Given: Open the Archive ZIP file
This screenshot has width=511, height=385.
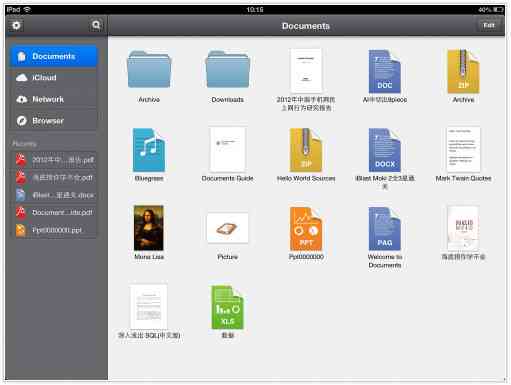Looking at the screenshot, I should (x=463, y=71).
